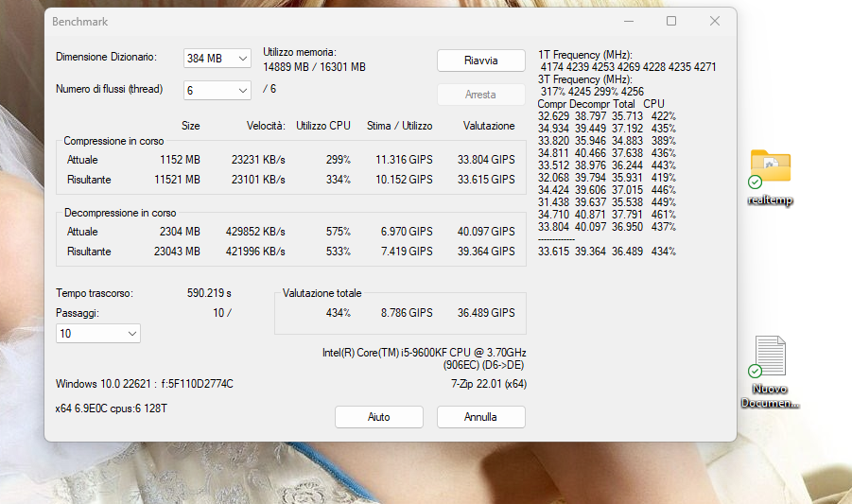Open the Nuovo Documen... text file icon
The image size is (852, 504).
pyautogui.click(x=771, y=356)
